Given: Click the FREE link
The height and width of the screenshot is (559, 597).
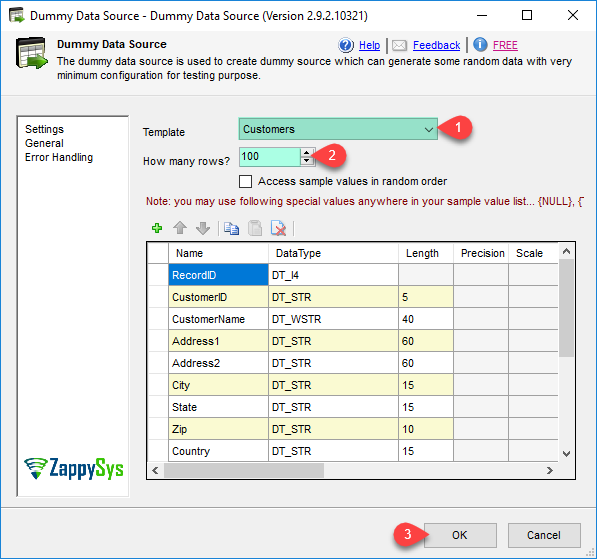Looking at the screenshot, I should [x=505, y=45].
